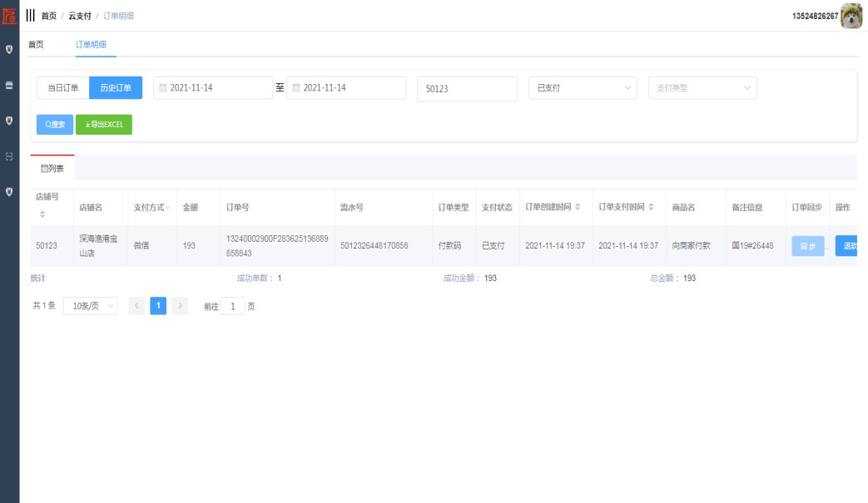
Task: Select the 历史订单 option
Action: pos(116,88)
